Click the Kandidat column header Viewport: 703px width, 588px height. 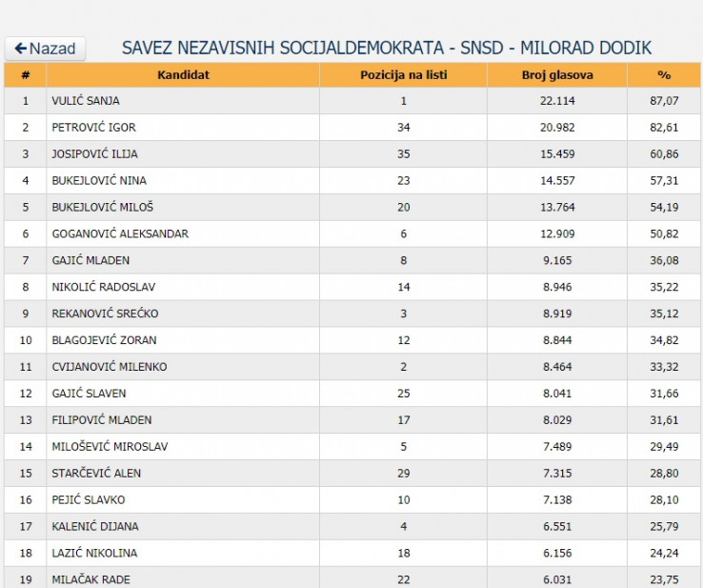point(183,75)
